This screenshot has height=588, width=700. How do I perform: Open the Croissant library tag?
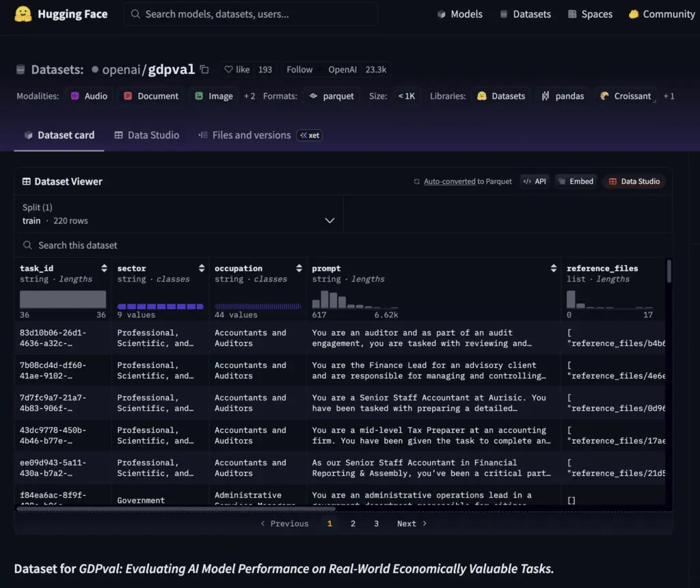(x=625, y=96)
